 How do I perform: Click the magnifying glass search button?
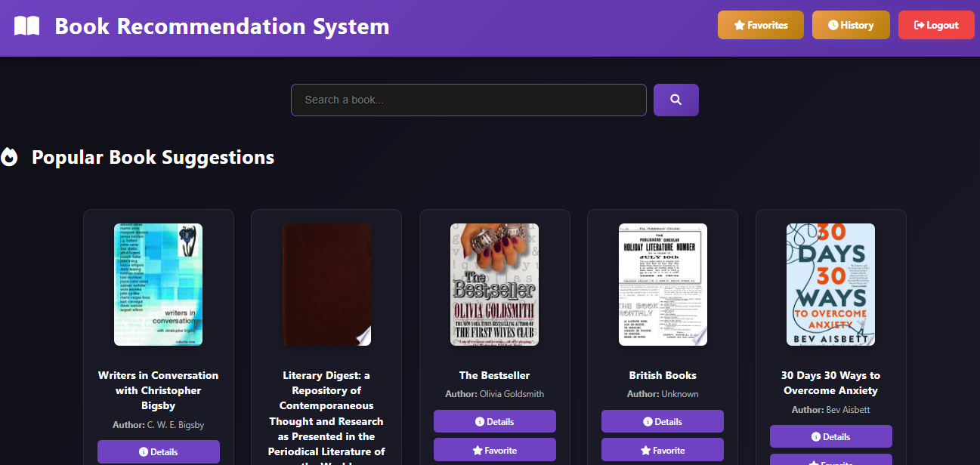[675, 100]
